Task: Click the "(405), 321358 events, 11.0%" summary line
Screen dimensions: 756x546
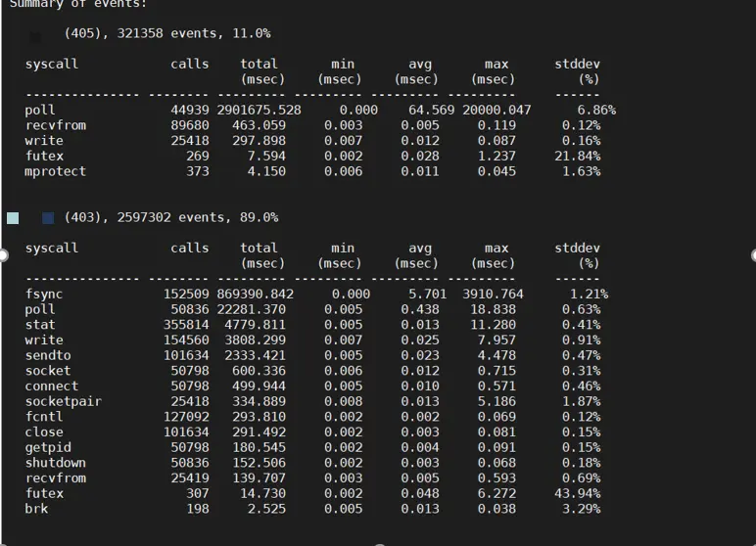Action: pos(167,33)
